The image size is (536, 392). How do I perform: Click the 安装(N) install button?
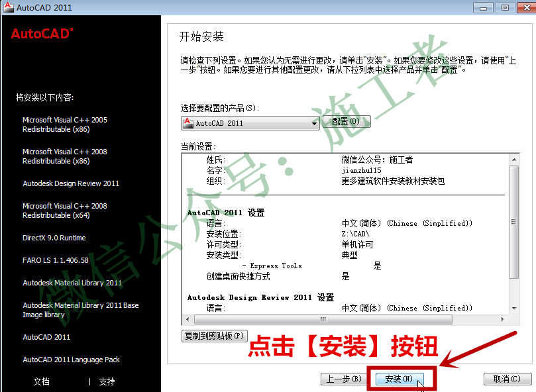click(400, 379)
